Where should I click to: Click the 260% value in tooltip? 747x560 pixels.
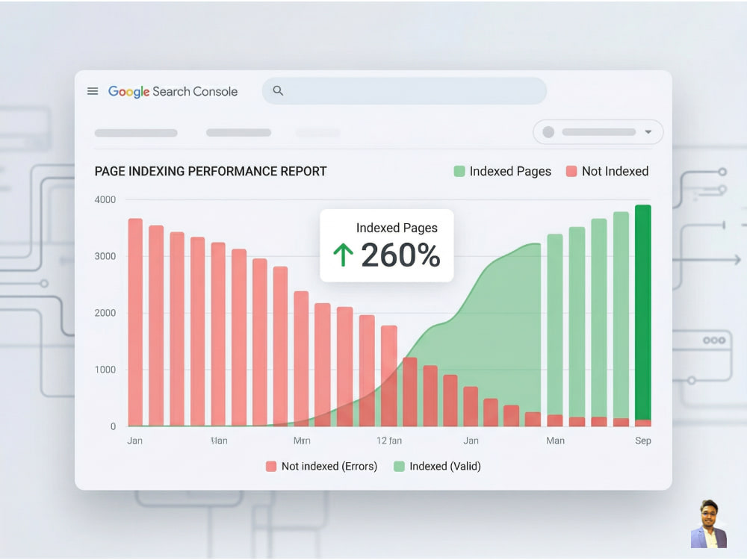(400, 255)
